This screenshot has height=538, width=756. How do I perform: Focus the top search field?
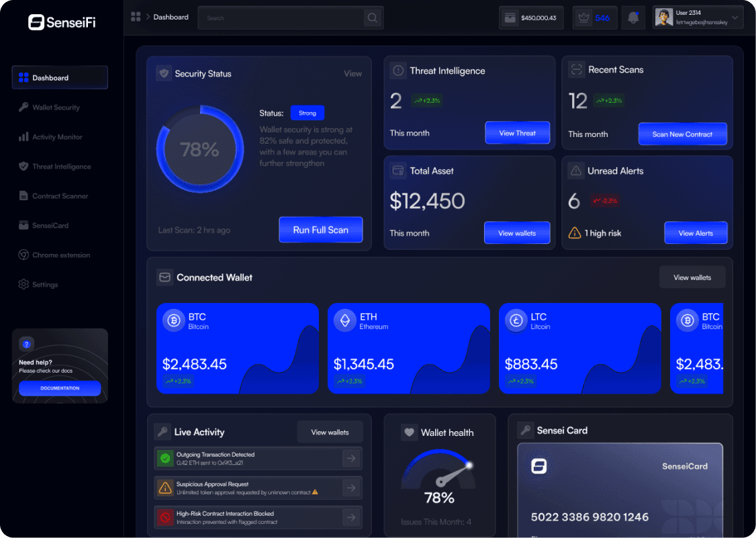291,18
